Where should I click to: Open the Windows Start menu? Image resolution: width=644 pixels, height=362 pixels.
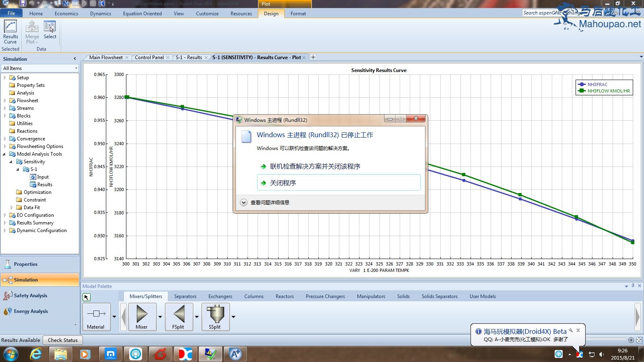pyautogui.click(x=11, y=354)
